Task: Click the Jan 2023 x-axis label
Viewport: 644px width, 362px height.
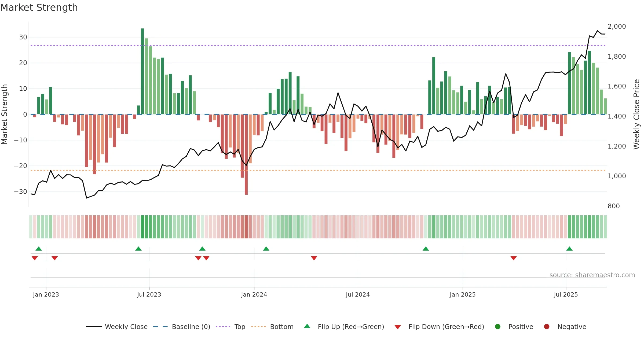Action: [x=46, y=294]
